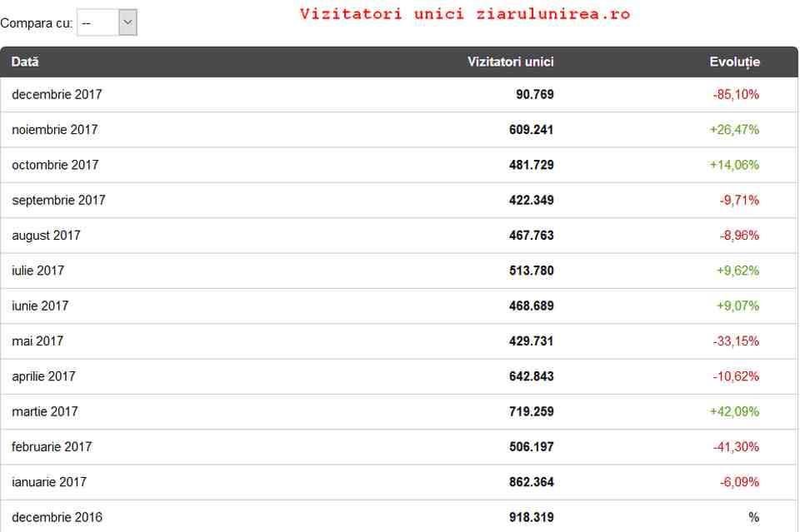Click the 422.349 visitors value
Screen dimensions: 800x532
pyautogui.click(x=531, y=201)
